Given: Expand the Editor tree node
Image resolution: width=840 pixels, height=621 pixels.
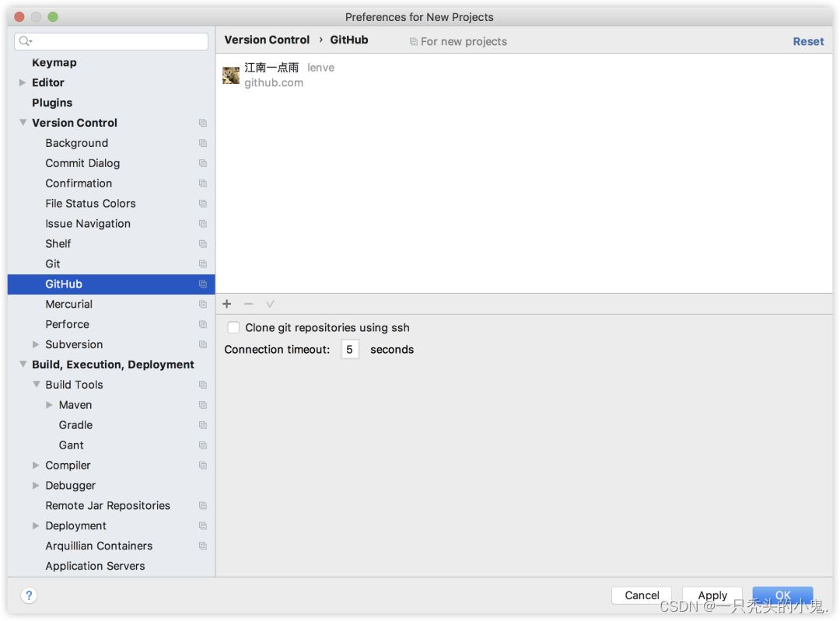Looking at the screenshot, I should click(23, 82).
